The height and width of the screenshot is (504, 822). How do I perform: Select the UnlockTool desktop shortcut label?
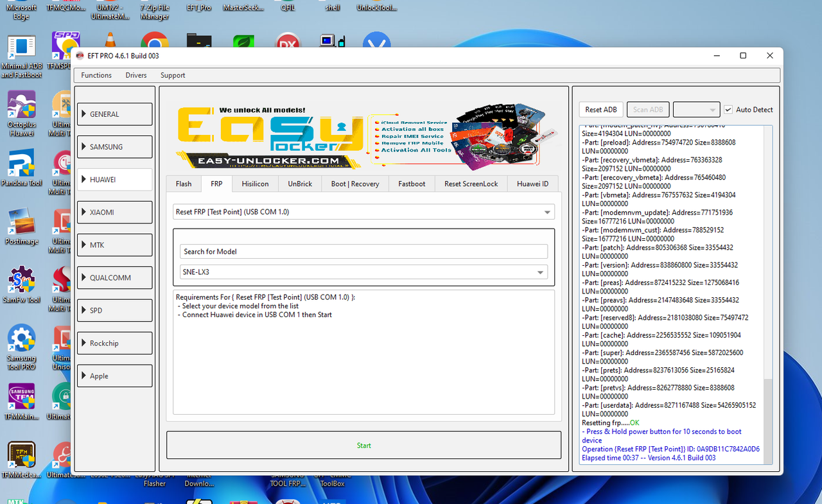pos(376,8)
